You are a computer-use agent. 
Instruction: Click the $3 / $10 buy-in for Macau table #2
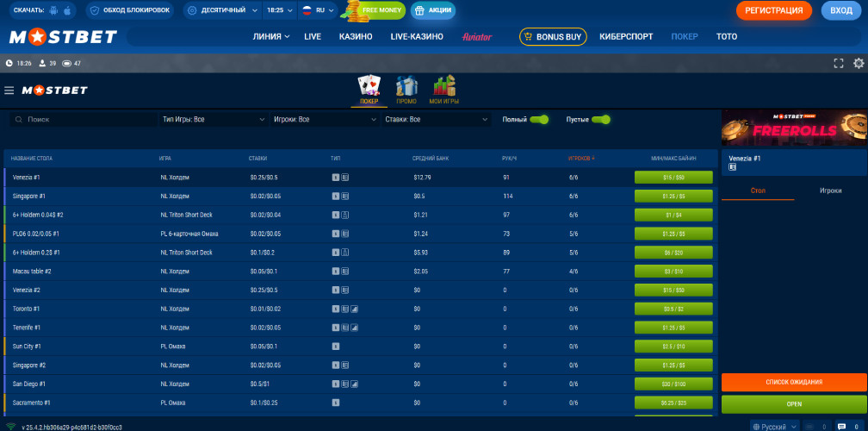pos(673,272)
